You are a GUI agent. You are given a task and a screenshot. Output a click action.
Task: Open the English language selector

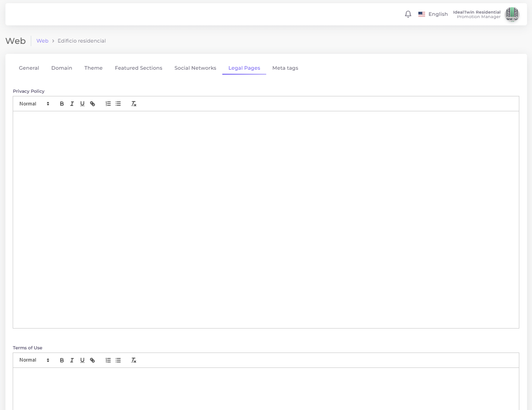click(x=433, y=14)
